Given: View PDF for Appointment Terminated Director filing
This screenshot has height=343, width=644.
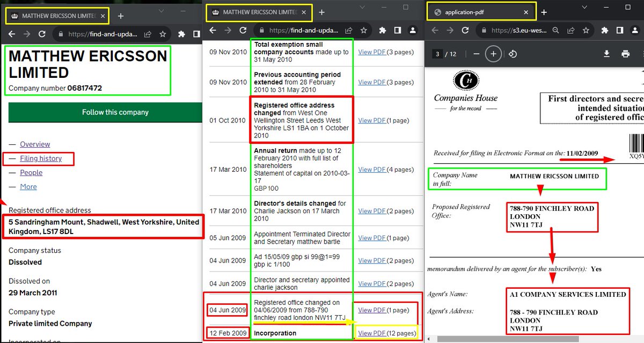Looking at the screenshot, I should [x=372, y=238].
